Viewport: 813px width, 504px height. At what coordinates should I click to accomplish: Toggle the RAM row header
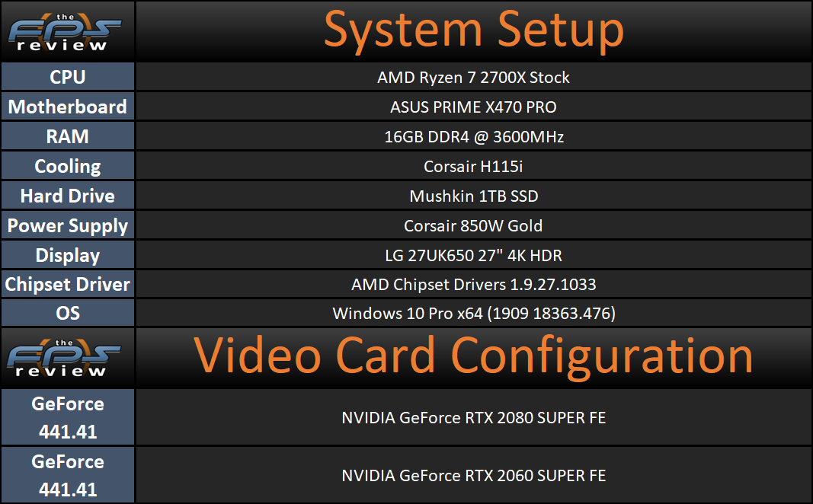point(67,136)
